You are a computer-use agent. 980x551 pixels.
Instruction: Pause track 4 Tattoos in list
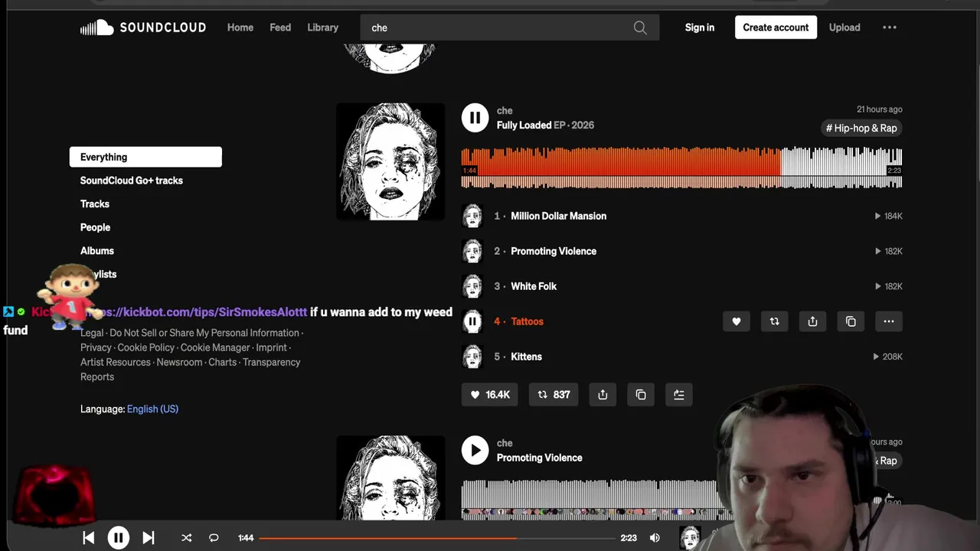(x=472, y=321)
